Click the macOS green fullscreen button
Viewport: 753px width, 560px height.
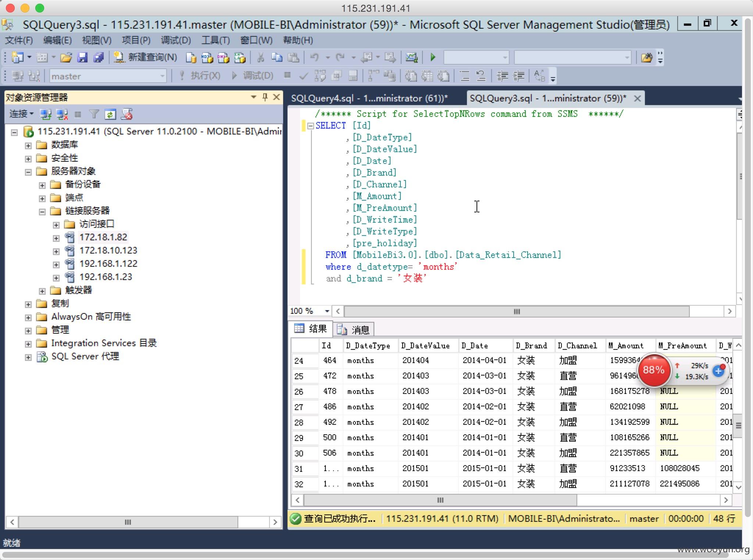point(39,8)
